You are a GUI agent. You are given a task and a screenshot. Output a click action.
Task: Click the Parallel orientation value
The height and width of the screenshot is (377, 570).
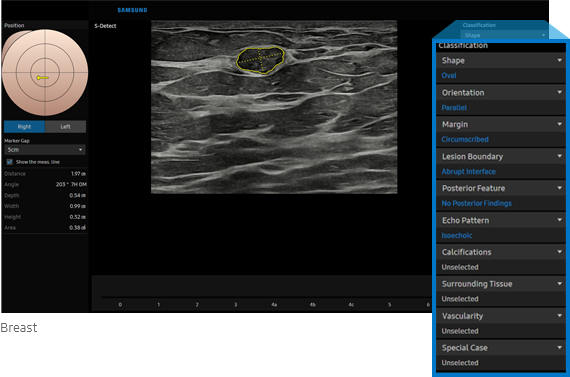[454, 108]
